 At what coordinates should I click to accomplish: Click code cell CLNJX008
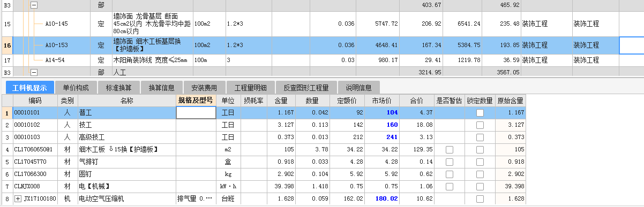pos(35,186)
